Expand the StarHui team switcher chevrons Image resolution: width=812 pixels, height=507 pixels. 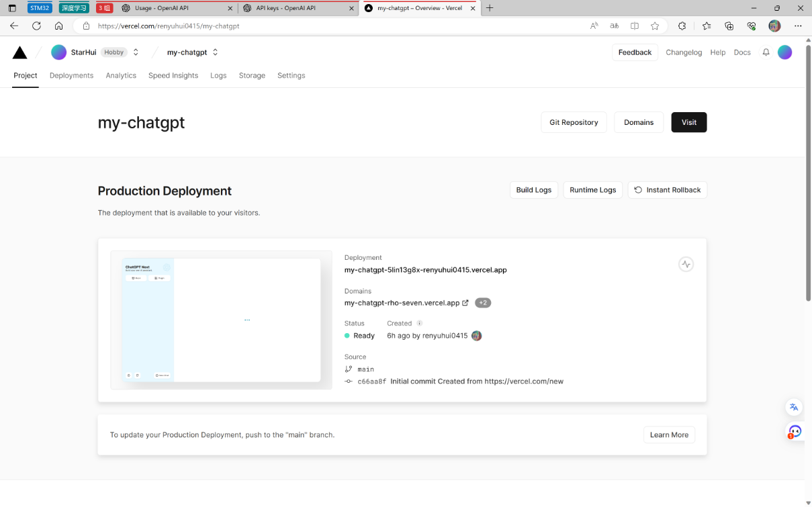point(136,52)
